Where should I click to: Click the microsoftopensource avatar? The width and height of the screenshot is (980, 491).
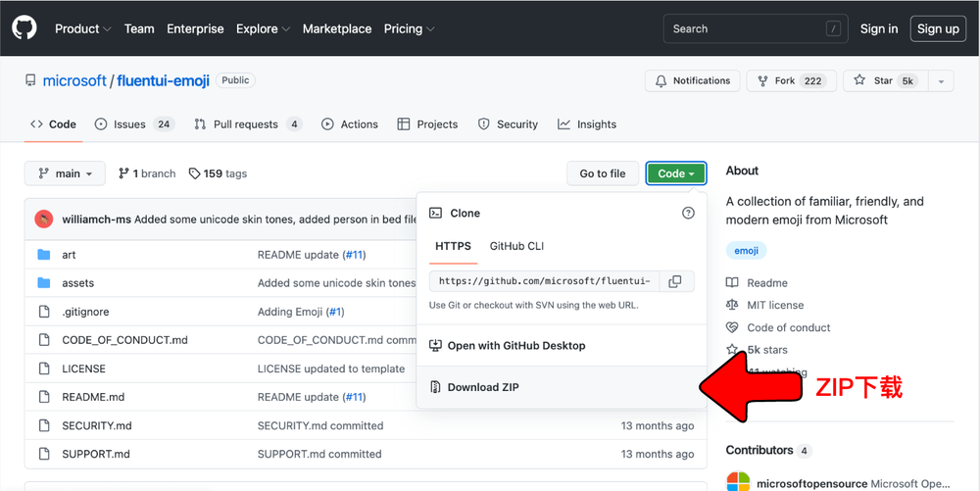[x=738, y=481]
